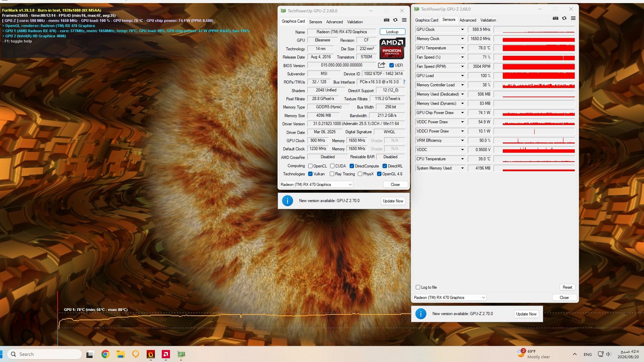Screen dimensions: 644x362
Task: Click Update Now in the lower notification
Action: (526, 314)
